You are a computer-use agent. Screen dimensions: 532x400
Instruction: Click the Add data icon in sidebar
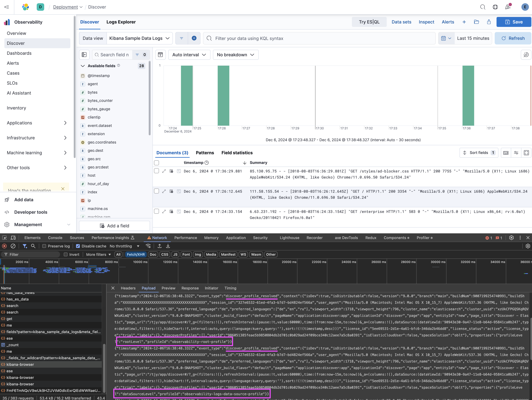point(7,200)
